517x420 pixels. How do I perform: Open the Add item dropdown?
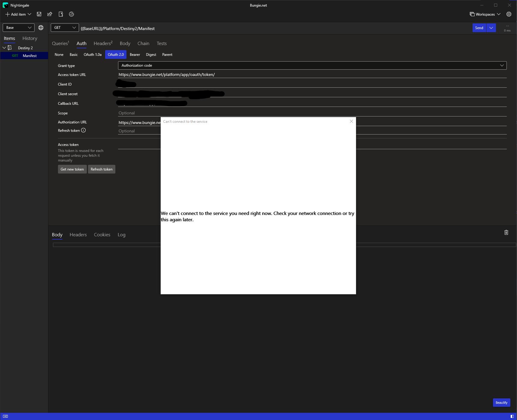point(18,14)
